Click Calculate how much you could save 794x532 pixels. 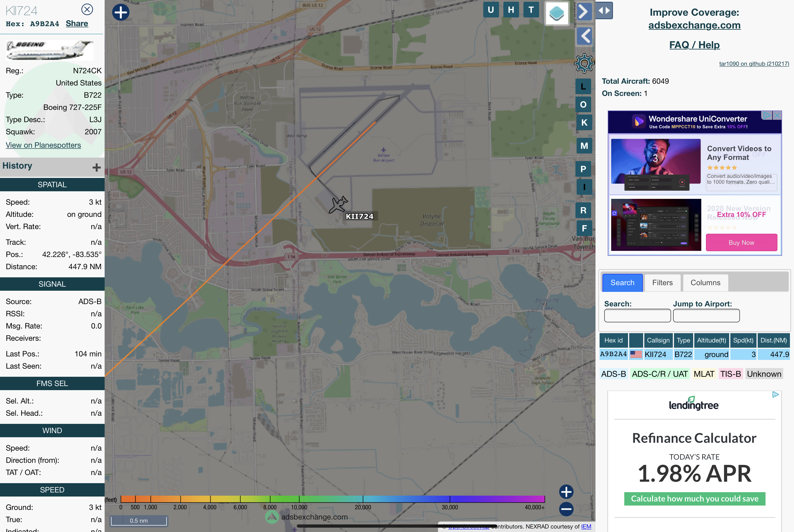coord(694,499)
